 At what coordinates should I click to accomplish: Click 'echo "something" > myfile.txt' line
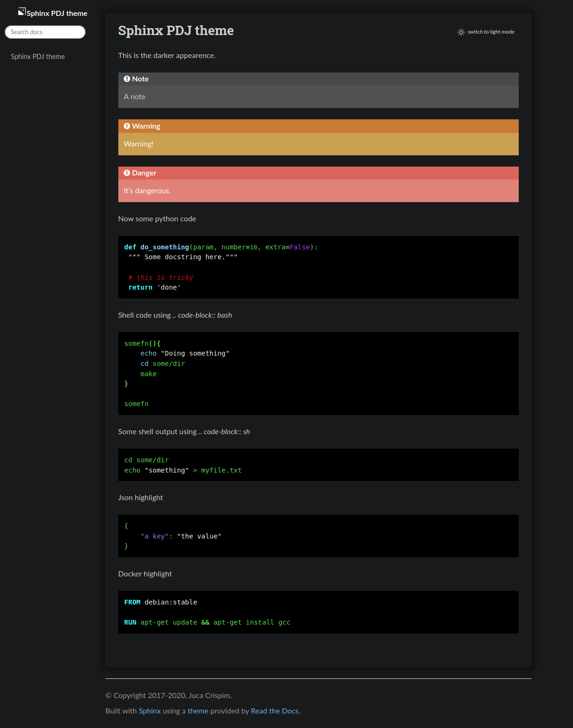tap(183, 470)
